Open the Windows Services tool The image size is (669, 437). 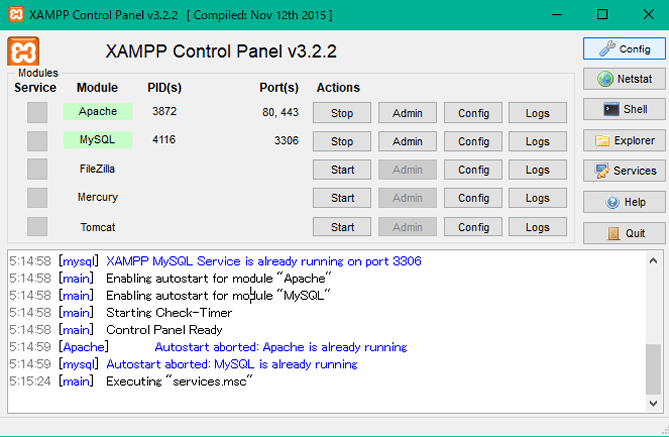tap(624, 171)
